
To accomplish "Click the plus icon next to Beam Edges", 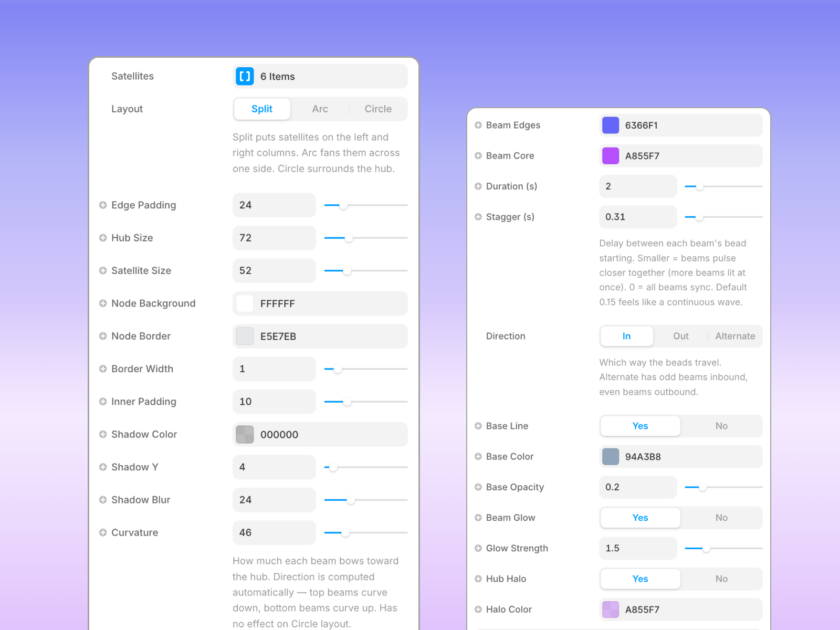I will tap(478, 125).
